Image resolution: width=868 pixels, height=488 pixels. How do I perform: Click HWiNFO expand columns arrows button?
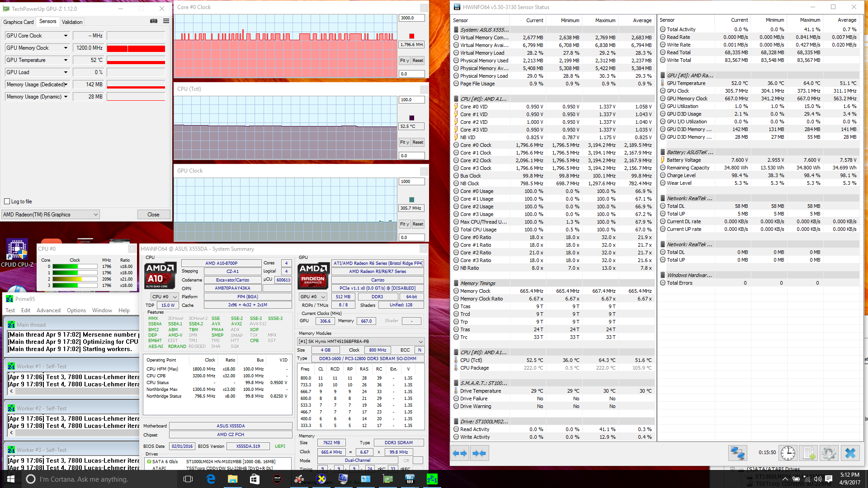[x=460, y=453]
